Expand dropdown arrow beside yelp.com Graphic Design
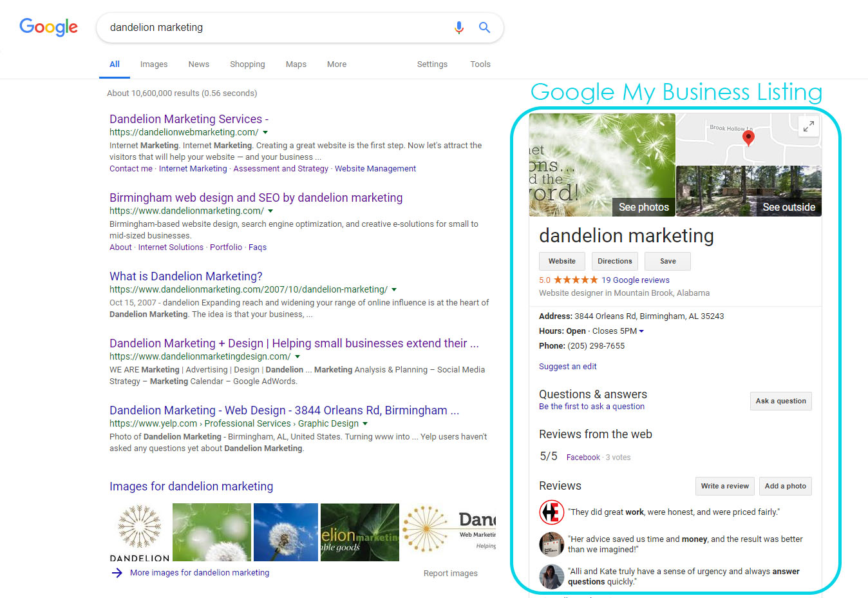This screenshot has height=598, width=868. click(x=365, y=424)
